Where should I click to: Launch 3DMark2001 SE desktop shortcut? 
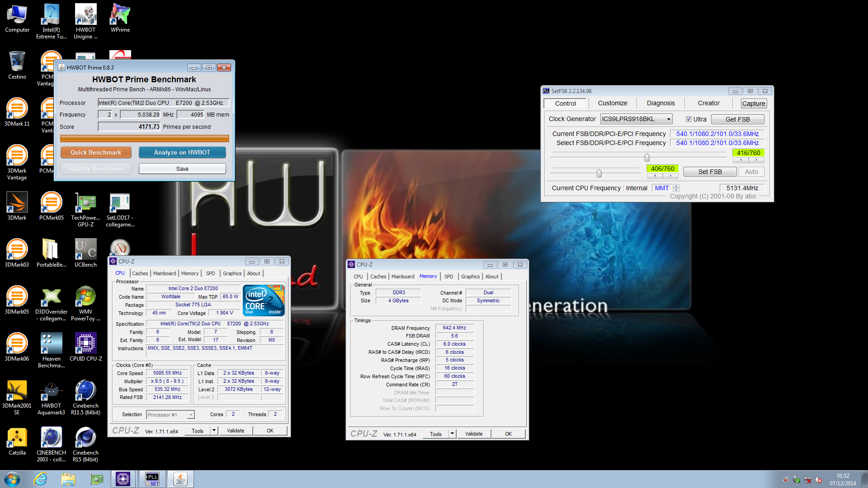17,398
